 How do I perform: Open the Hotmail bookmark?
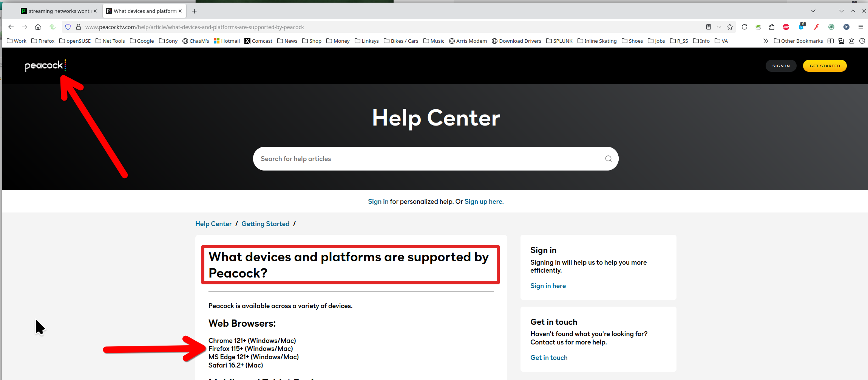click(x=227, y=41)
